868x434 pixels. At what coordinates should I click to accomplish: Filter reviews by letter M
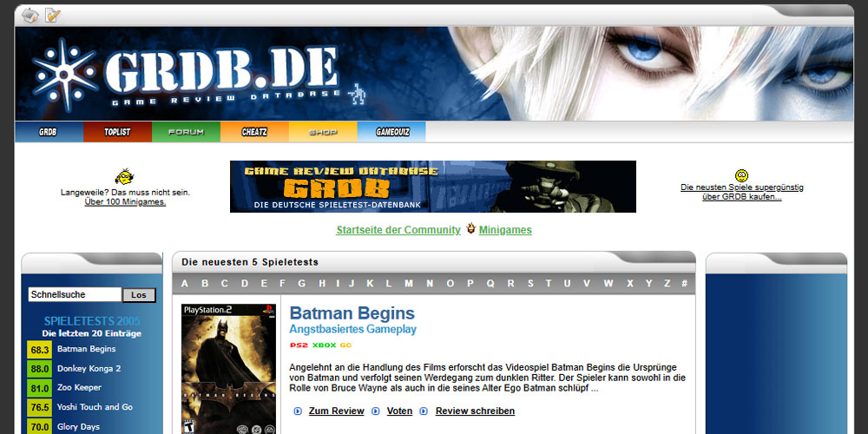coord(409,284)
